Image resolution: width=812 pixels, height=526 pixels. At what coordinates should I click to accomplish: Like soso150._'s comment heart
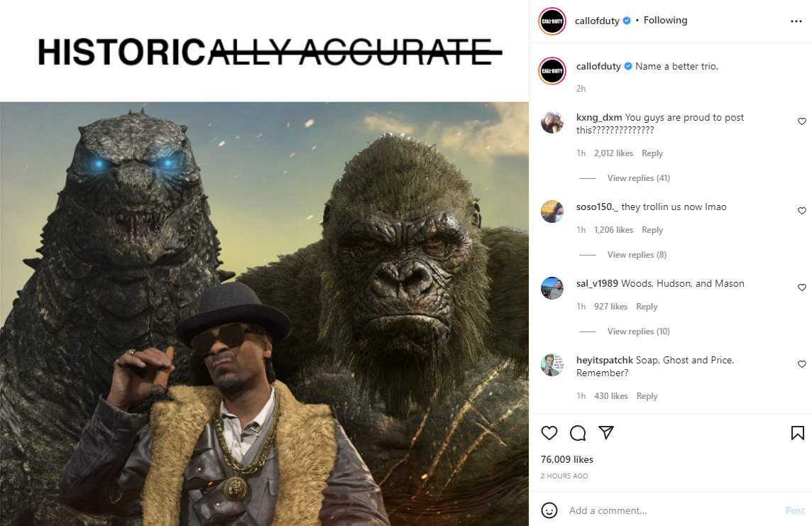coord(801,211)
